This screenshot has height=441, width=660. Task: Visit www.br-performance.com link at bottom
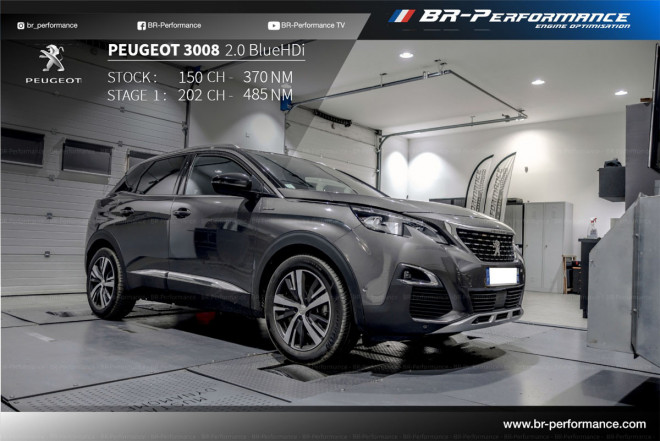574,424
